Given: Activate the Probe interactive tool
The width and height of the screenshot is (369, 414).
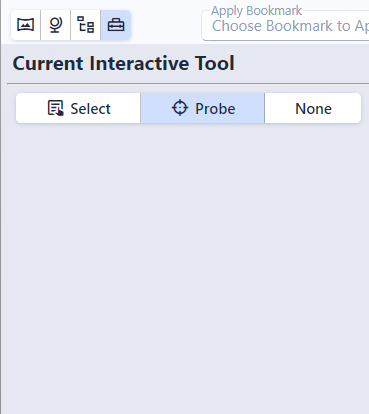Looking at the screenshot, I should tap(203, 108).
